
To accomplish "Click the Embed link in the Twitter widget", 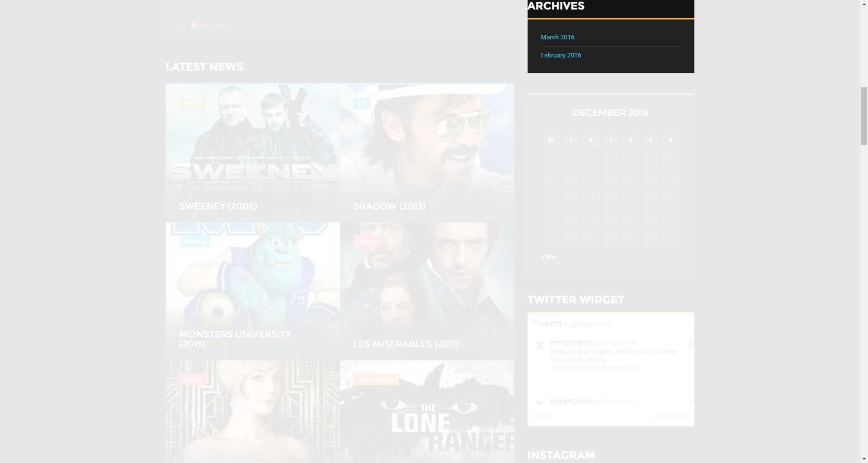I will 542,416.
